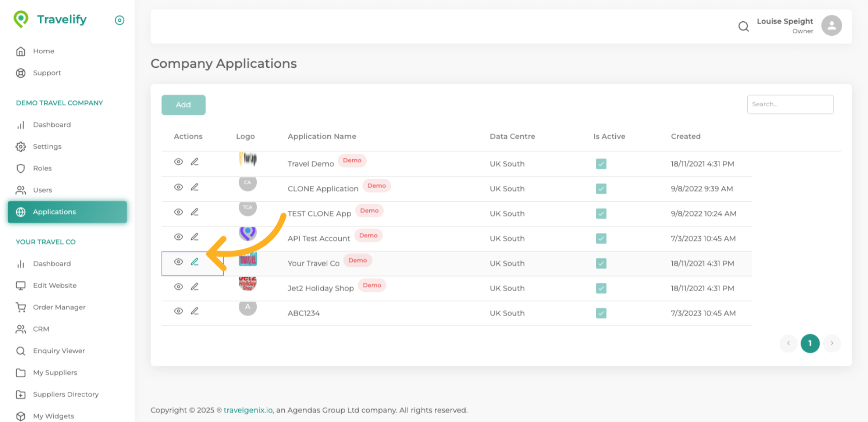Open the Order Manager cart icon

pos(21,307)
